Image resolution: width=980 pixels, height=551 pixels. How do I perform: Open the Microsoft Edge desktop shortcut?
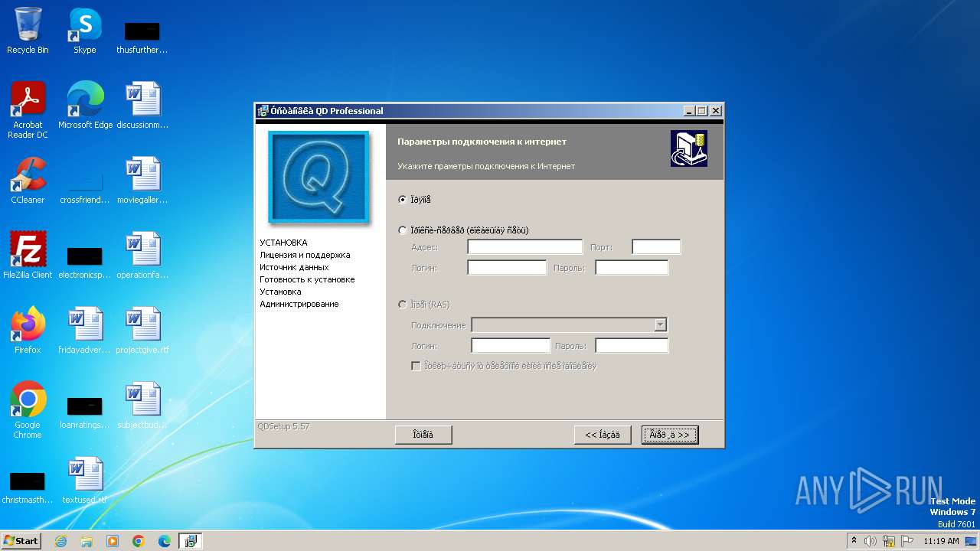[85, 105]
